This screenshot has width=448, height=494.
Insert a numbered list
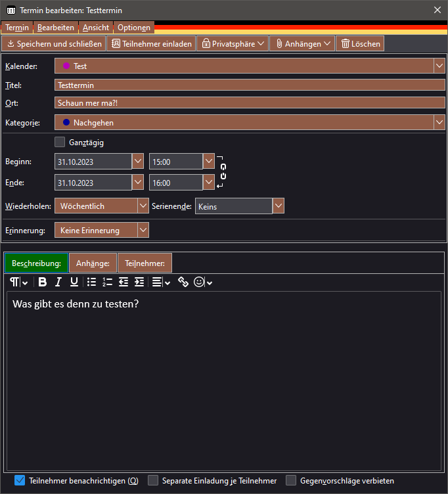click(108, 282)
